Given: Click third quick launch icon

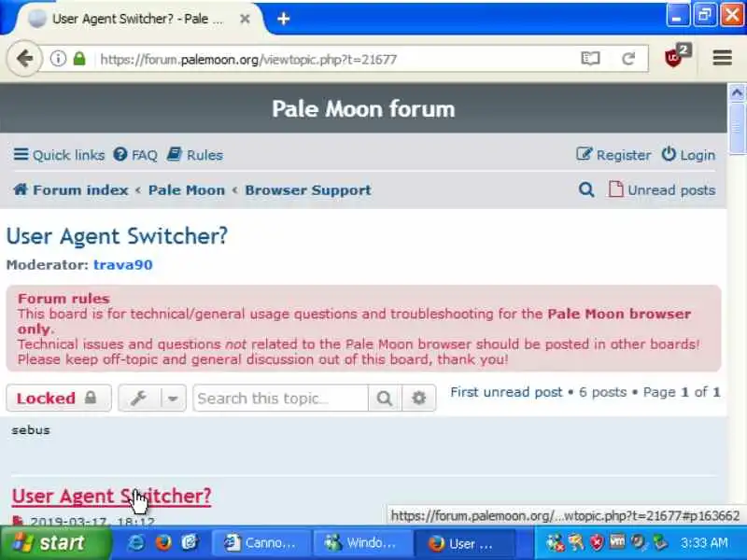Looking at the screenshot, I should [190, 543].
